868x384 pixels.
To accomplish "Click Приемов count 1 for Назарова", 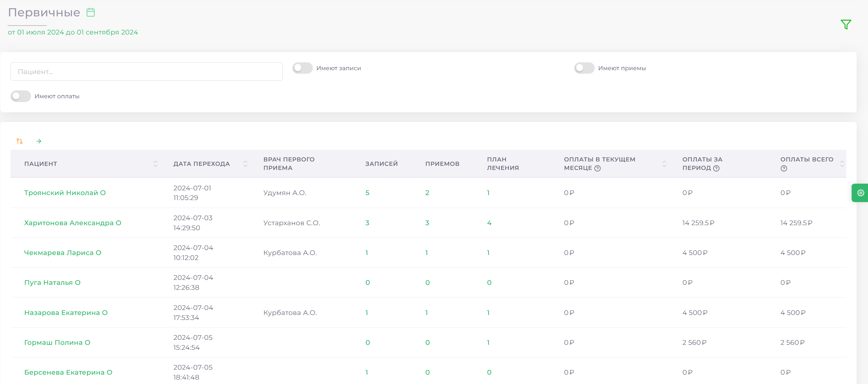I will (x=427, y=313).
